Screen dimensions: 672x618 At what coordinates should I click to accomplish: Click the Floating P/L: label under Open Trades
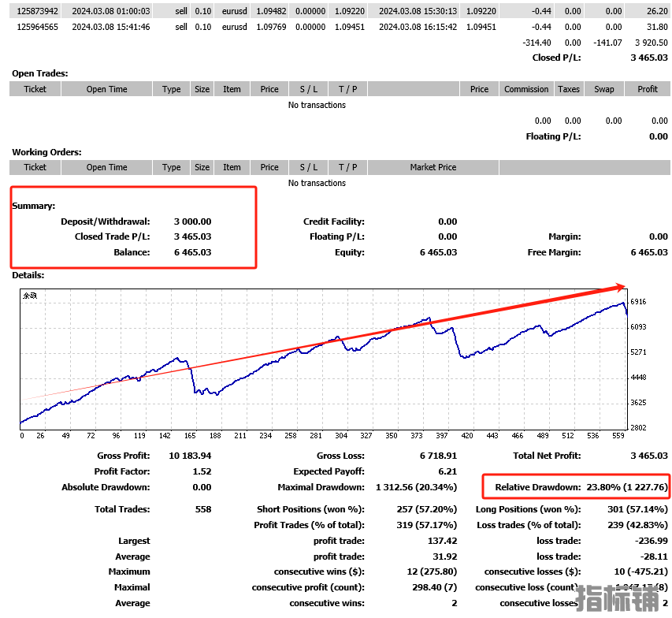(553, 136)
